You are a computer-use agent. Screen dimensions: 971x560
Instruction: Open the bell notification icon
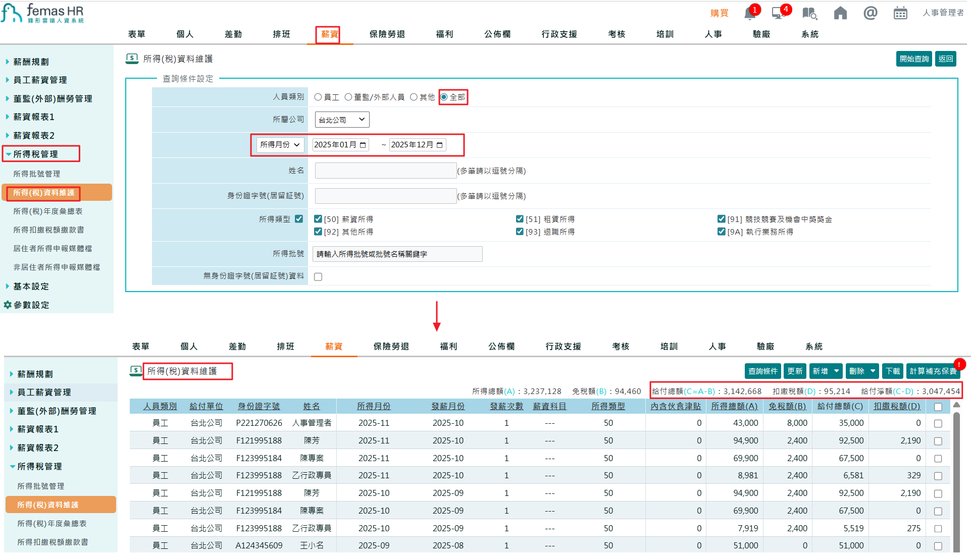point(749,13)
